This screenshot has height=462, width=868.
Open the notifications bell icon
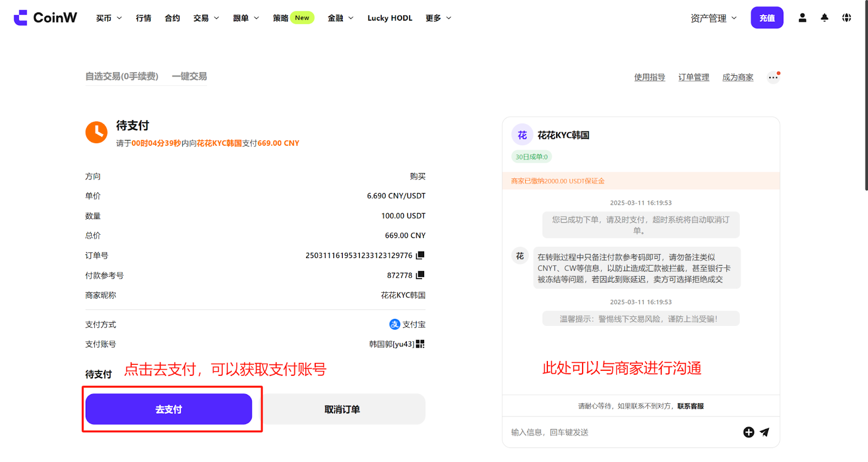point(825,18)
